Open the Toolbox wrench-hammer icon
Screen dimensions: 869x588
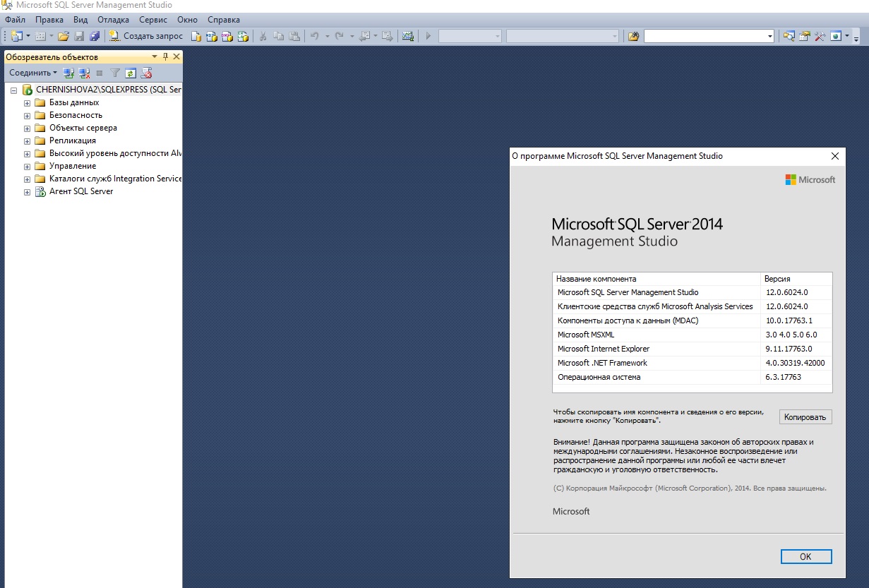pos(820,36)
